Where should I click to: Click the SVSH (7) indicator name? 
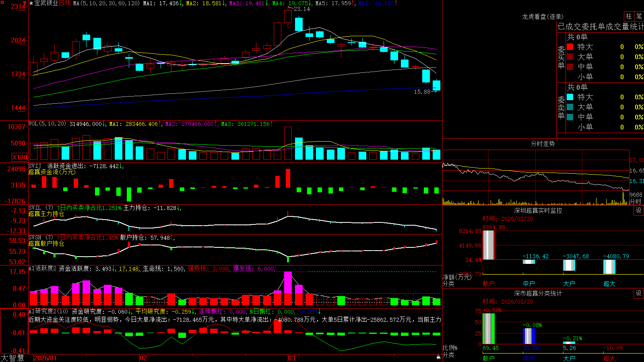point(41,237)
